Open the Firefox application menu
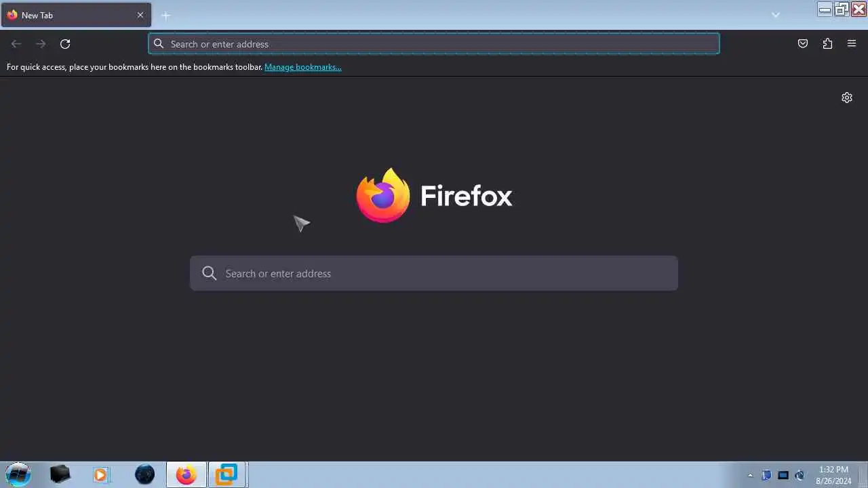Viewport: 868px width, 488px height. 852,44
